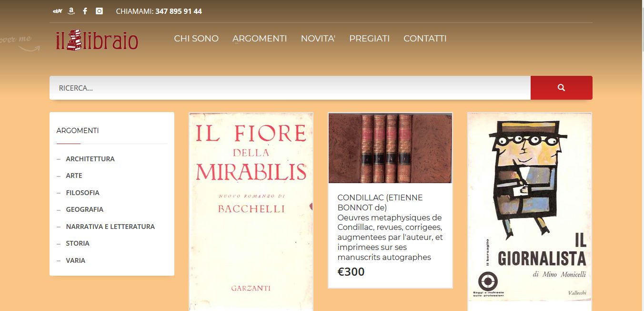
Task: Open the Instagram profile icon
Action: [99, 11]
